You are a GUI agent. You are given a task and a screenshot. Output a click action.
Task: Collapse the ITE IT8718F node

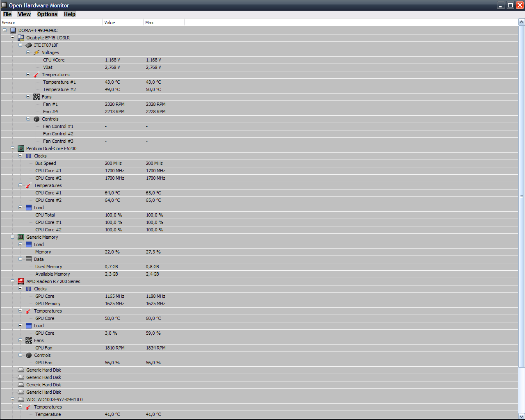pyautogui.click(x=21, y=45)
